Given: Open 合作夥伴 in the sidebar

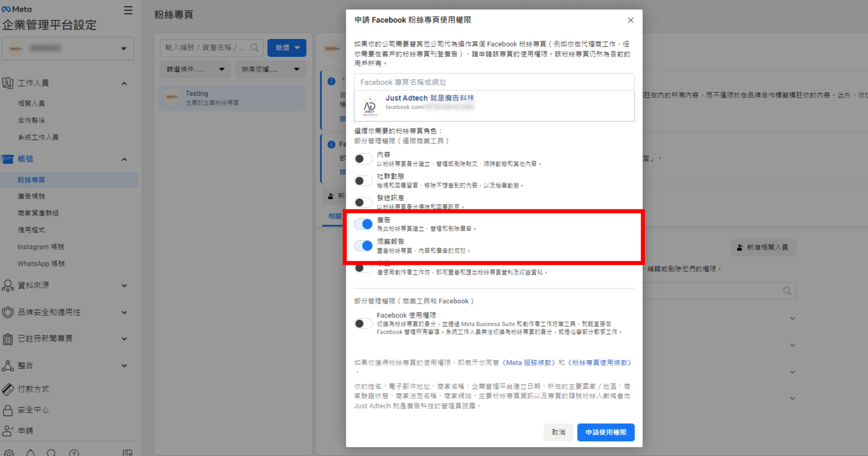Looking at the screenshot, I should pyautogui.click(x=31, y=120).
